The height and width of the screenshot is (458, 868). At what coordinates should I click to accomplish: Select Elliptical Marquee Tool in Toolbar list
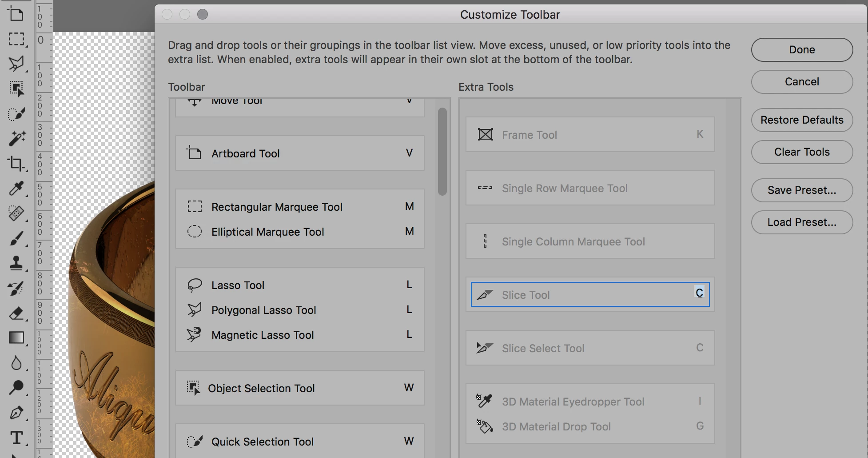[x=267, y=232]
